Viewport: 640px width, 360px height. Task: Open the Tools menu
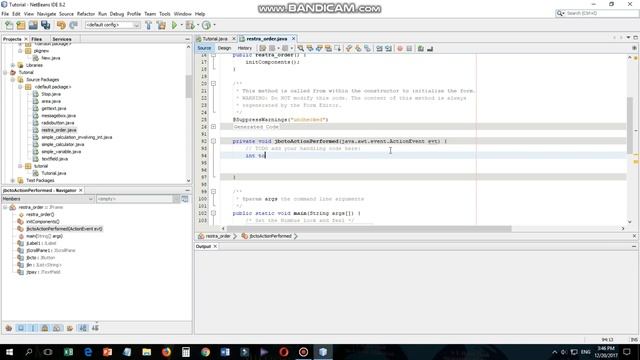pyautogui.click(x=164, y=14)
